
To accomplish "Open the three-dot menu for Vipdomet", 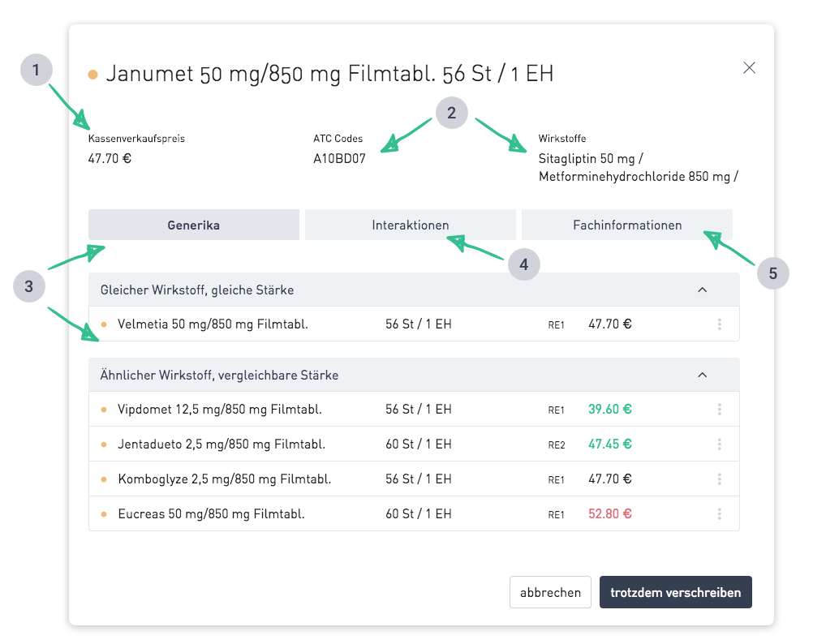I will click(720, 410).
